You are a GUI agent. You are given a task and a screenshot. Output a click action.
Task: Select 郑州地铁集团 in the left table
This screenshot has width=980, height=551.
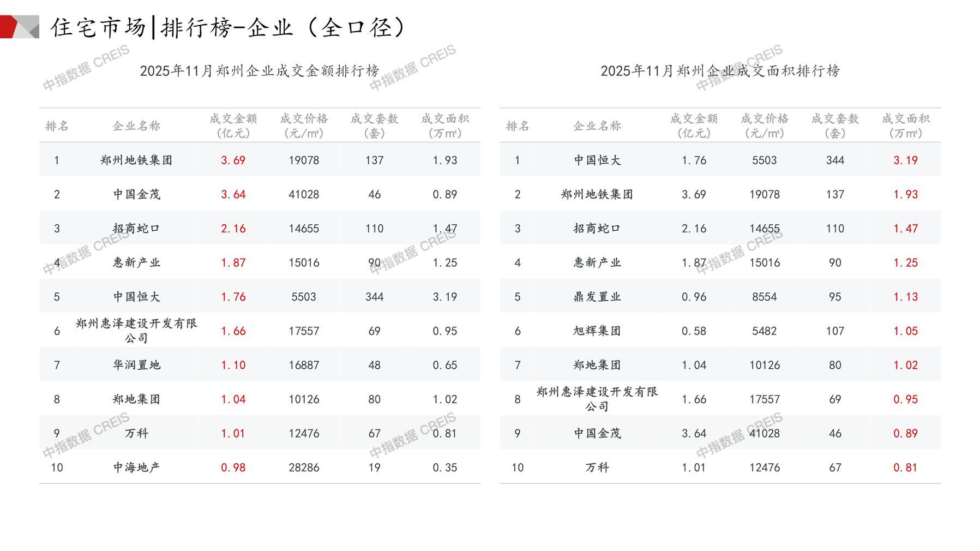tap(136, 160)
